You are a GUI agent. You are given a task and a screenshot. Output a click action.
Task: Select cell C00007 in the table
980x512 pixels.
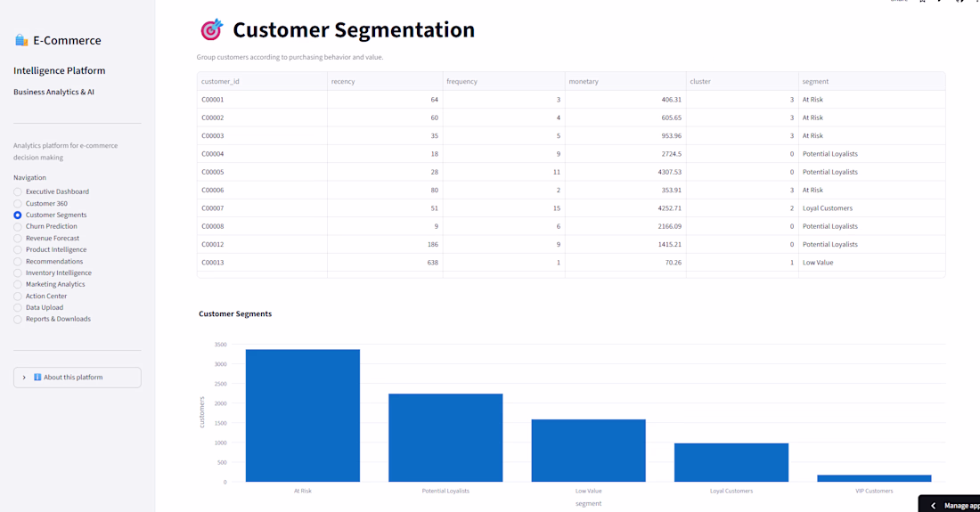pyautogui.click(x=262, y=208)
